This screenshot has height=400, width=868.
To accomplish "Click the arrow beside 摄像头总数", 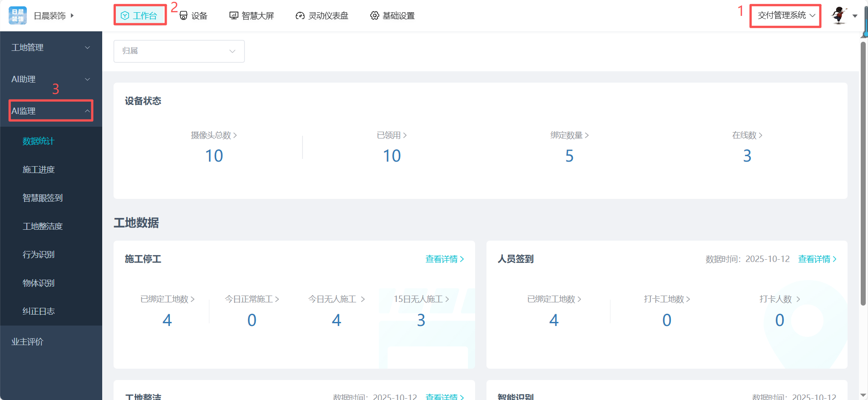I will click(235, 135).
